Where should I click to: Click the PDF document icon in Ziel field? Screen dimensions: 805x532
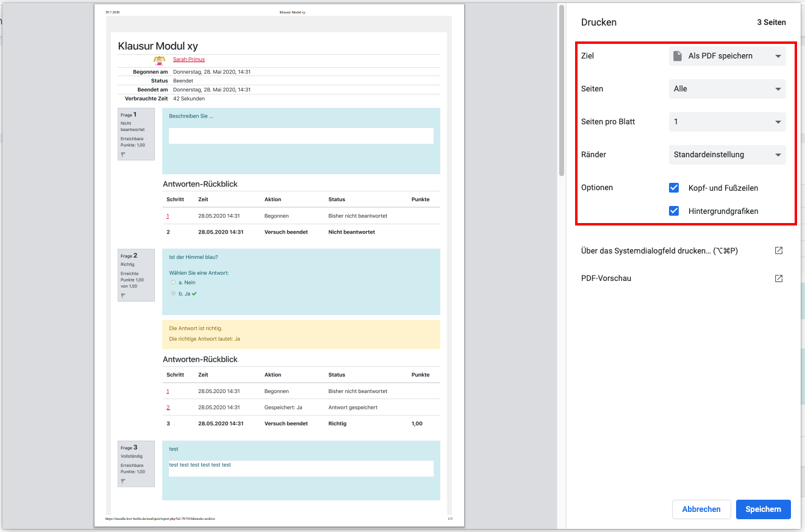point(677,56)
